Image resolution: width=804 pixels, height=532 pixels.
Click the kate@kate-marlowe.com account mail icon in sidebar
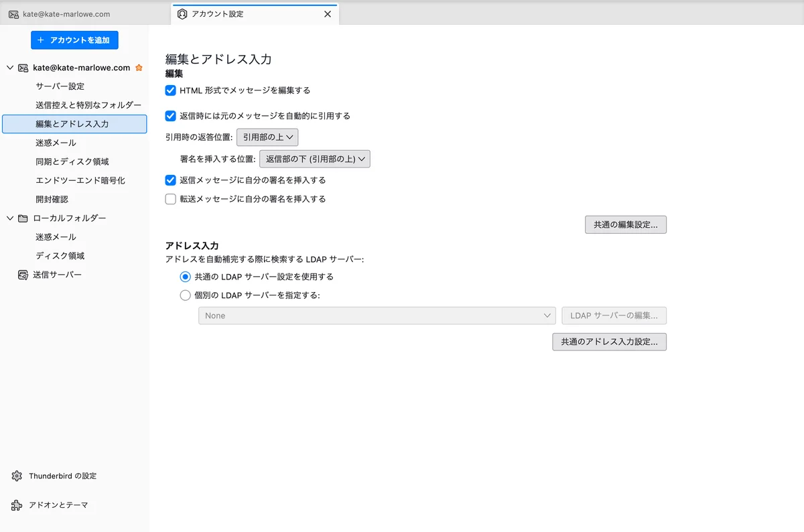click(x=23, y=68)
